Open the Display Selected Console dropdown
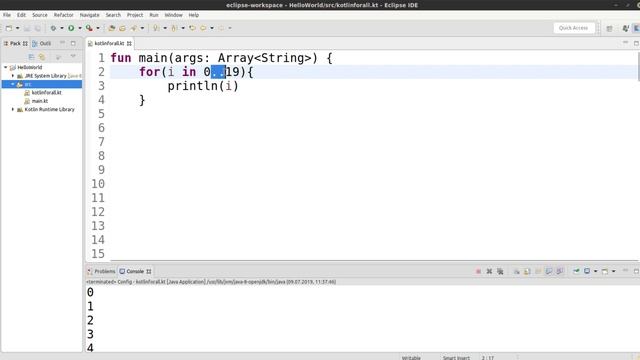This screenshot has height=360, width=640. click(596, 271)
